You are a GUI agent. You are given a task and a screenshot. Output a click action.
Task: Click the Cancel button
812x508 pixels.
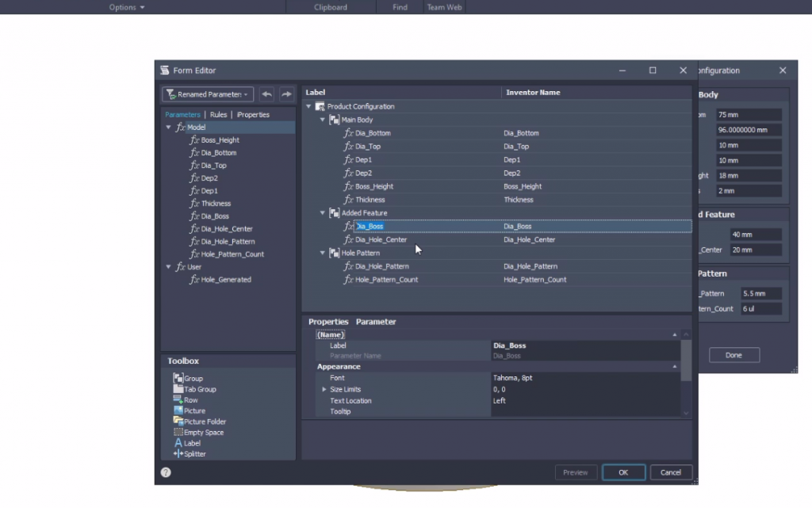click(671, 472)
